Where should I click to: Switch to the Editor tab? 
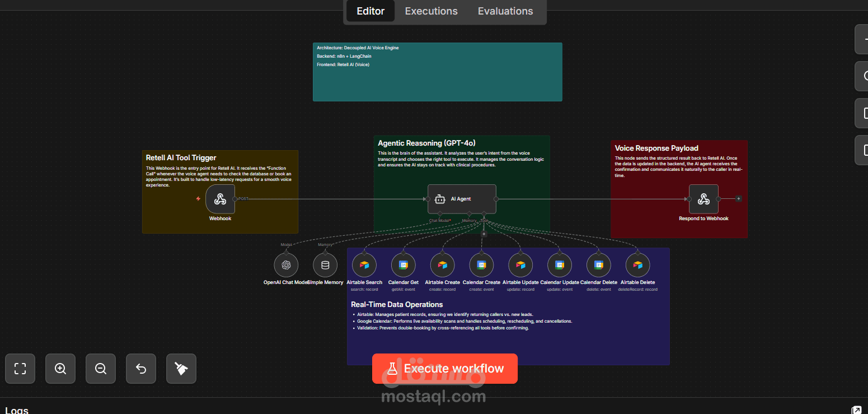coord(370,11)
